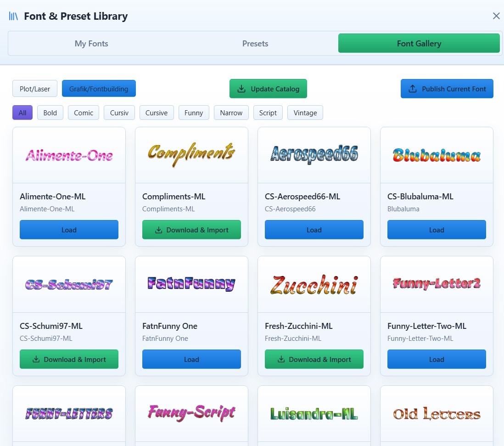Filter fonts by the Comic tag
Image resolution: width=504 pixels, height=446 pixels.
click(84, 113)
